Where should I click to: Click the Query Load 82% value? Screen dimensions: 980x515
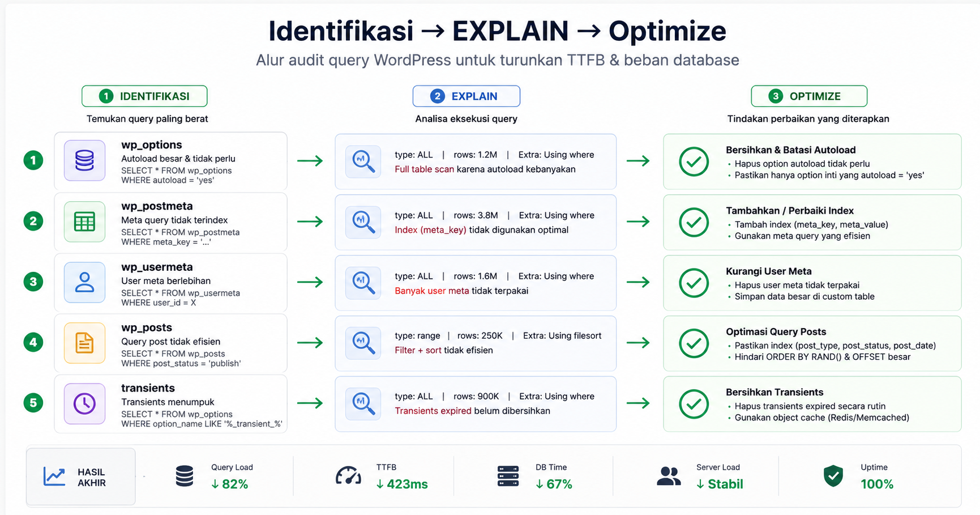pos(230,484)
